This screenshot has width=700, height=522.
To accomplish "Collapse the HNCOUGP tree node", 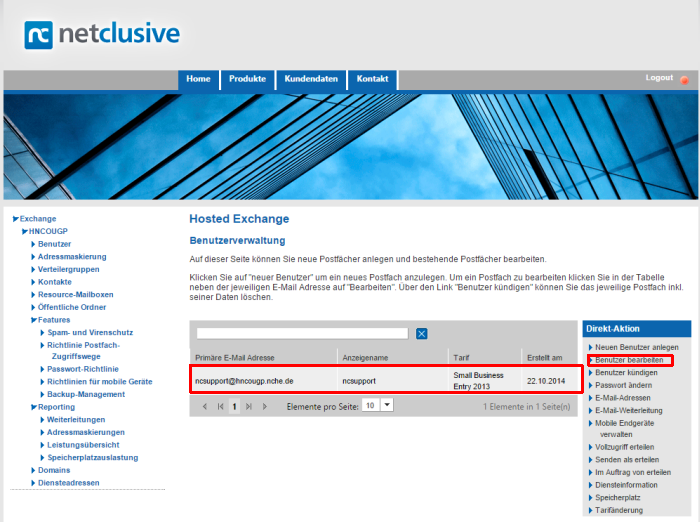I will [x=25, y=231].
